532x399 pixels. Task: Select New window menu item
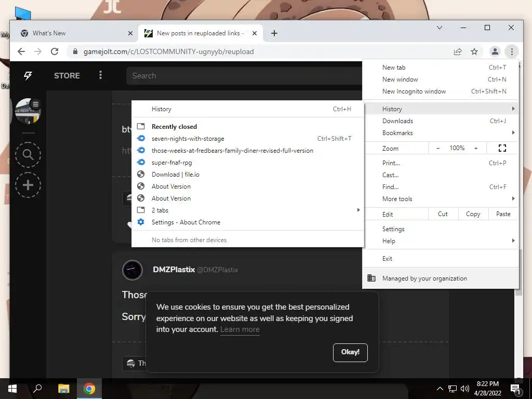[441, 79]
